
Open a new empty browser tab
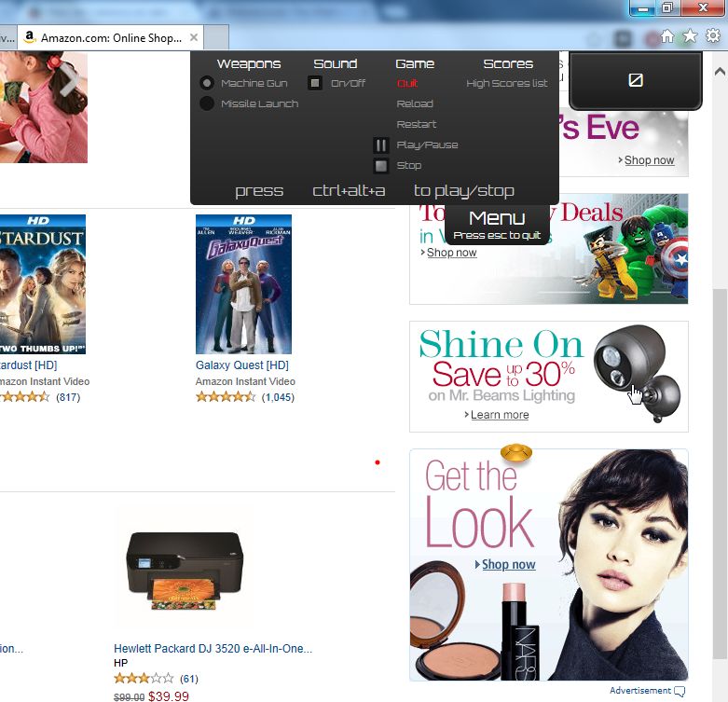click(x=216, y=37)
